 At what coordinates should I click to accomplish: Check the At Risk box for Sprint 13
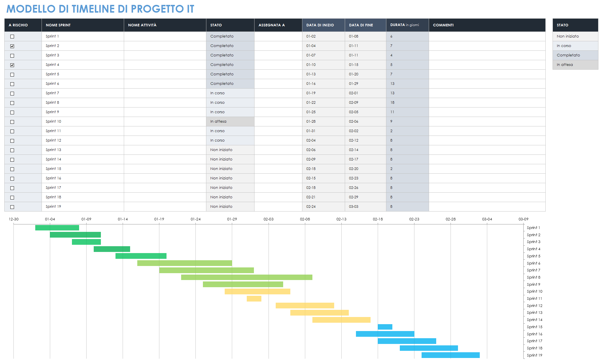pos(12,150)
